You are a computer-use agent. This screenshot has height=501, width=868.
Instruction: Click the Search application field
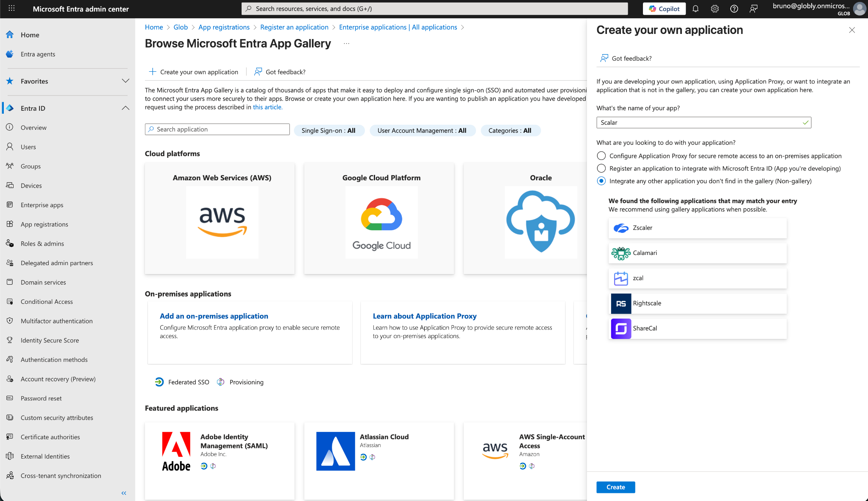tap(217, 129)
